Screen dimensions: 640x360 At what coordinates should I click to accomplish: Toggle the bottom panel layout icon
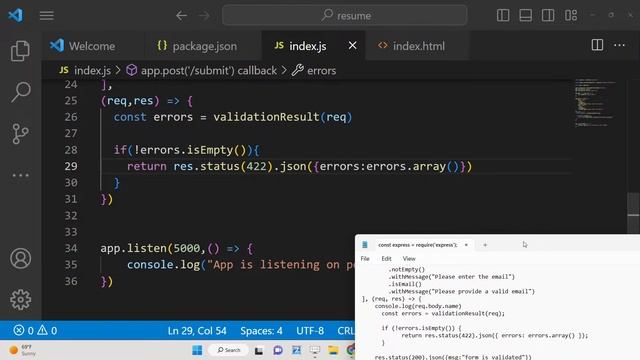pos(525,16)
